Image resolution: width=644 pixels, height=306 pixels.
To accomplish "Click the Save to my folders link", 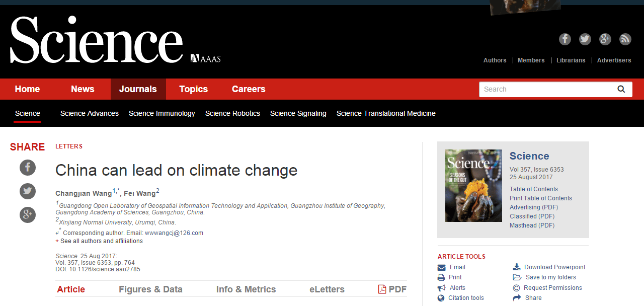I will (551, 277).
